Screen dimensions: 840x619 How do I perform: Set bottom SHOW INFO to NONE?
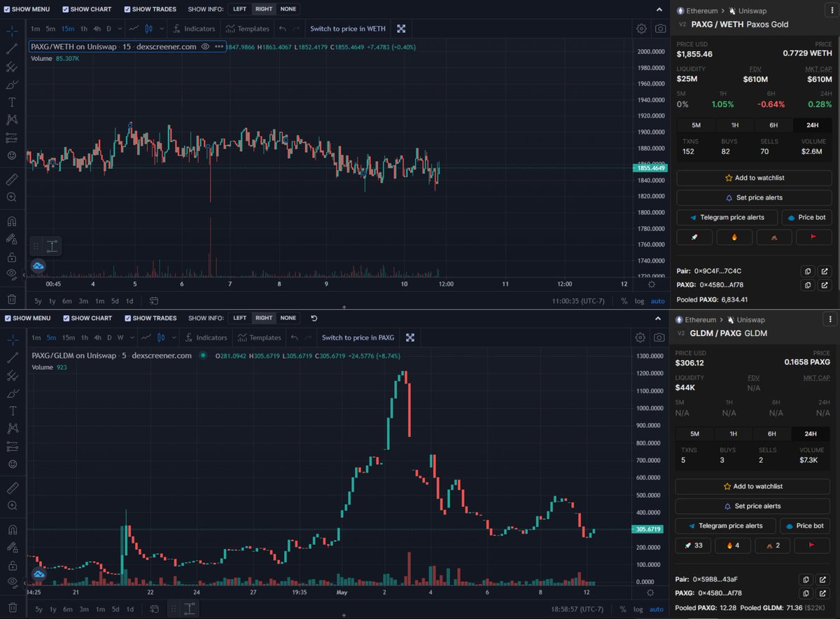click(288, 318)
